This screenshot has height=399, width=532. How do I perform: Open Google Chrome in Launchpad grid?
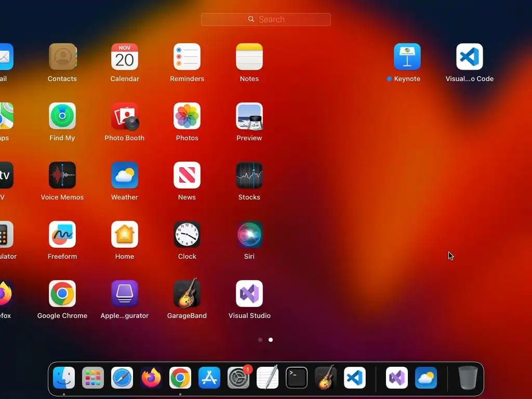point(62,294)
